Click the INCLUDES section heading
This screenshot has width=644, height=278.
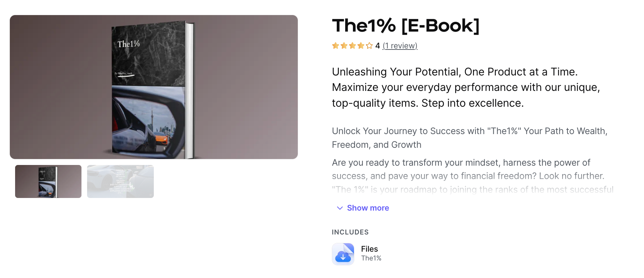click(350, 232)
